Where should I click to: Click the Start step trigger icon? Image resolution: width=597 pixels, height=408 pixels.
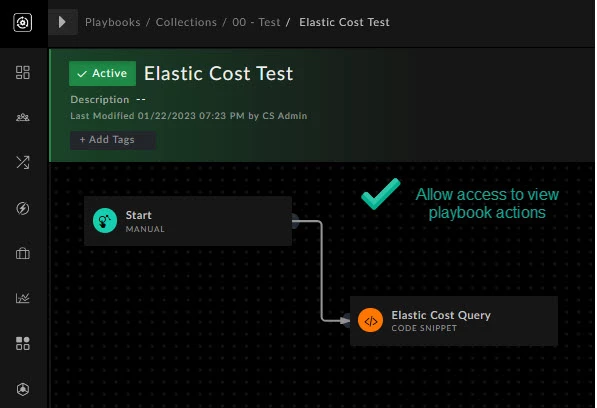105,220
